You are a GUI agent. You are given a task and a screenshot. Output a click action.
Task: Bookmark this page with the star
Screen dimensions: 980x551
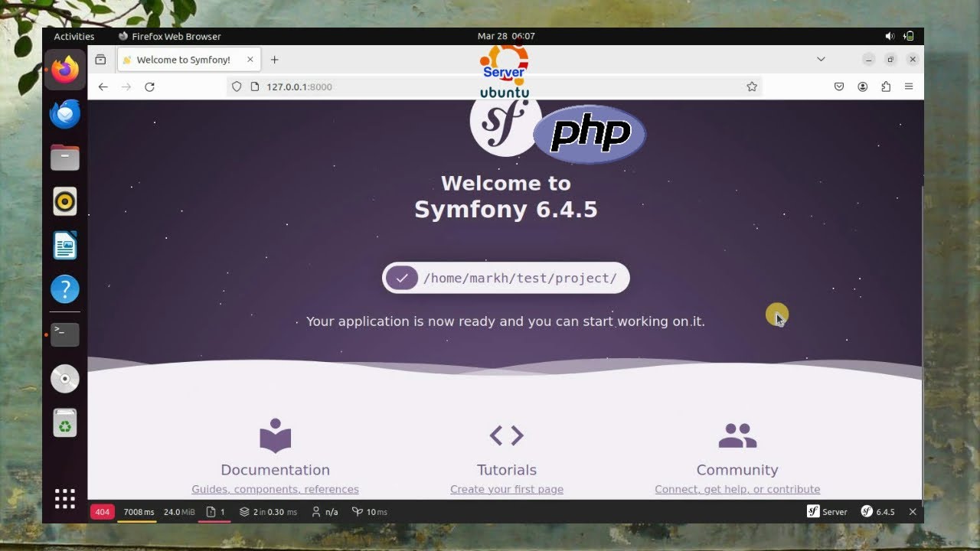pos(752,86)
